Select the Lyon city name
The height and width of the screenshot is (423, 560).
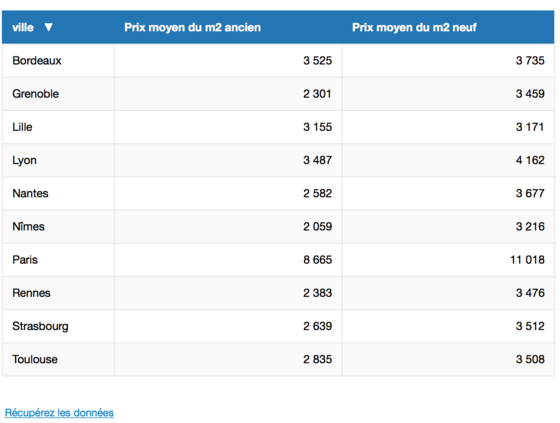(x=24, y=160)
